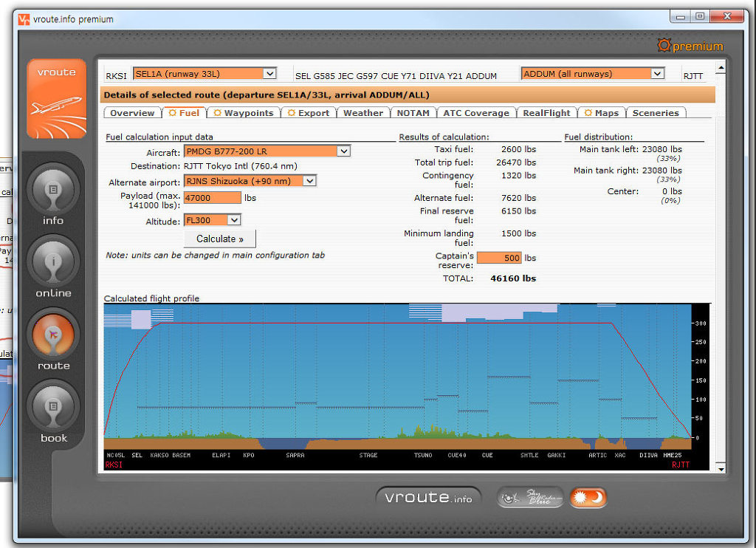Image resolution: width=756 pixels, height=548 pixels.
Task: Click the Final reserve fuel 6150 lbs value
Action: [x=518, y=210]
